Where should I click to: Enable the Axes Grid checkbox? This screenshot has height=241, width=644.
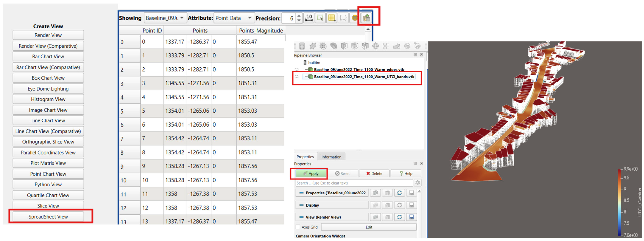[298, 227]
